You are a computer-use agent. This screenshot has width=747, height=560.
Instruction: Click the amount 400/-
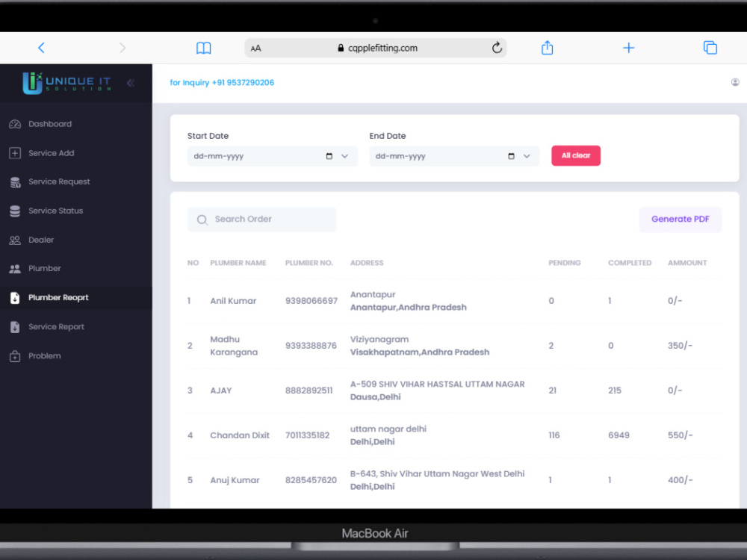point(680,480)
